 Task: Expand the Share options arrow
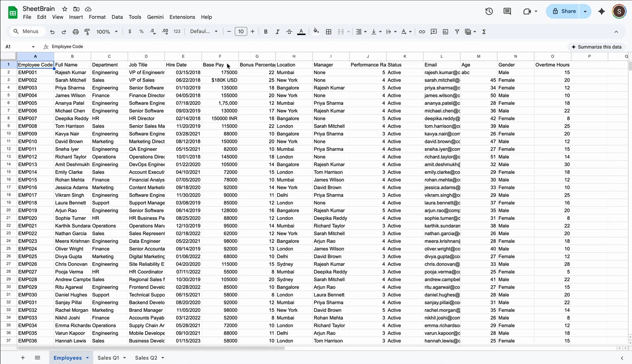pos(585,11)
